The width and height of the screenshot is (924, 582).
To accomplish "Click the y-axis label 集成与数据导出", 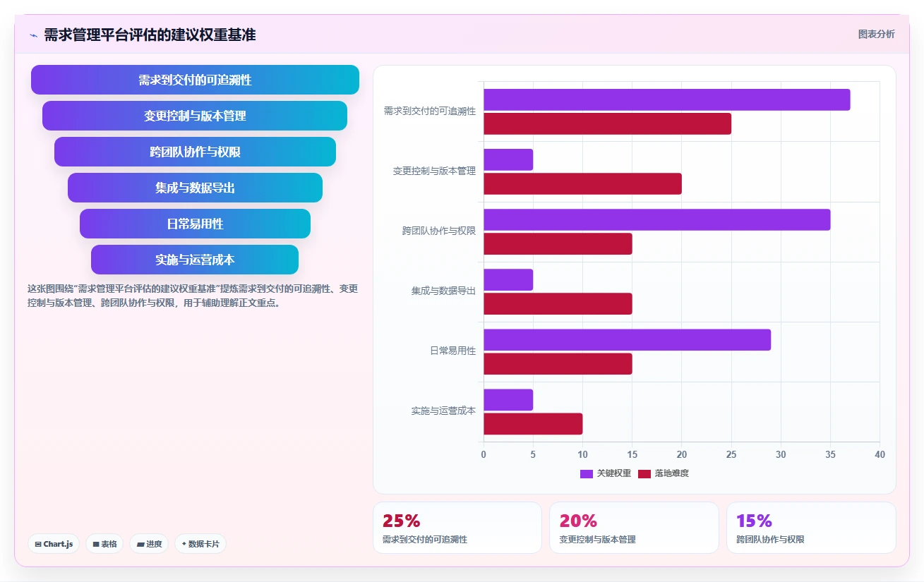I will coord(444,291).
